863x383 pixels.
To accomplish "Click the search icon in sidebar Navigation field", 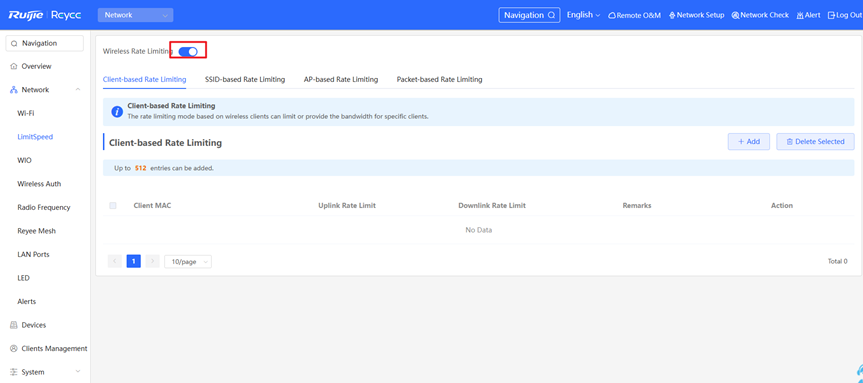I will click(x=14, y=43).
